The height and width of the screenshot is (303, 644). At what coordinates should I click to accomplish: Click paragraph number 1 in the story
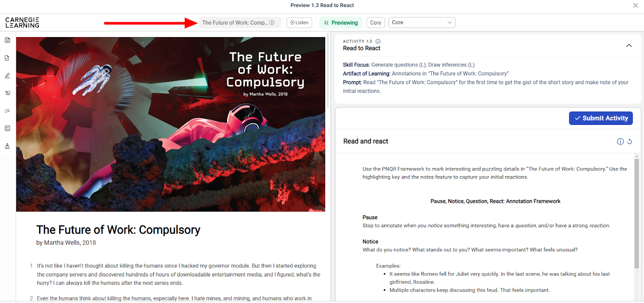click(31, 266)
